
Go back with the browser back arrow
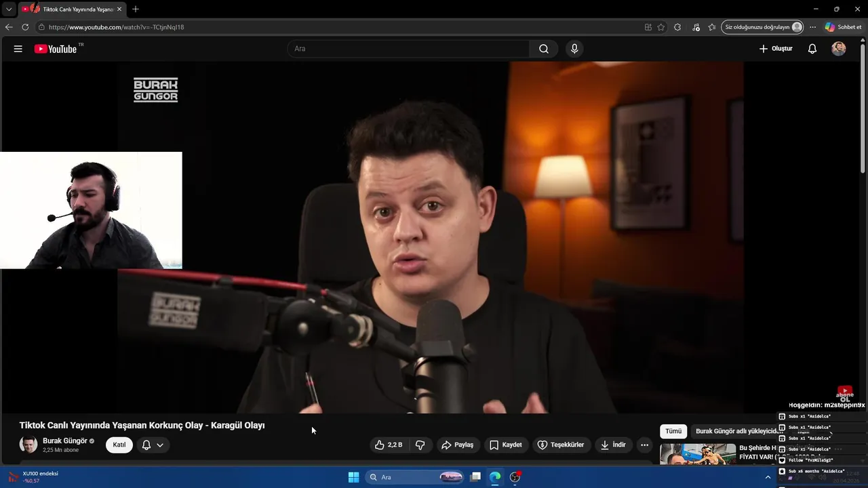9,27
